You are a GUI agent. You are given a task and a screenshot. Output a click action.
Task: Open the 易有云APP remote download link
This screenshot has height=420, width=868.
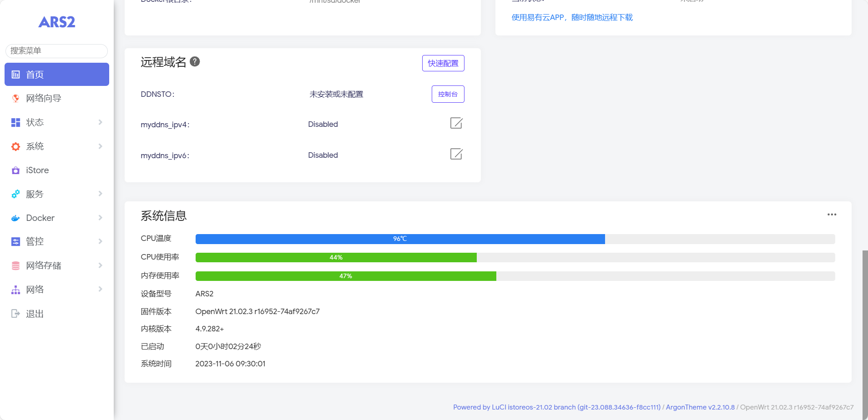pos(572,17)
